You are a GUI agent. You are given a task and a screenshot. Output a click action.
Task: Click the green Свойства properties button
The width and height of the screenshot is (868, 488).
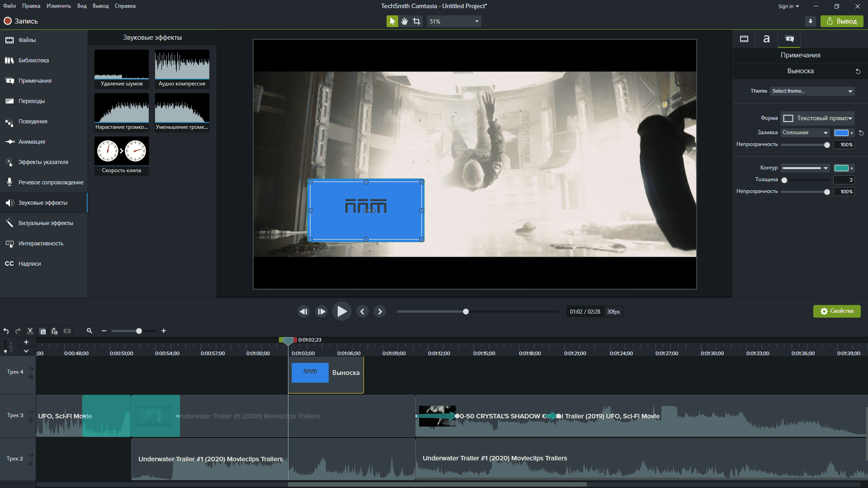[x=837, y=311]
